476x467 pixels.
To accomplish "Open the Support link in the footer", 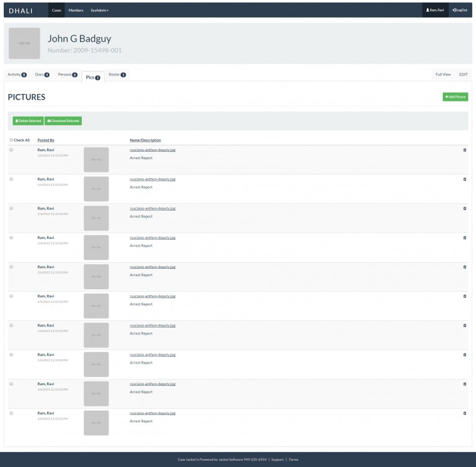I will pyautogui.click(x=277, y=460).
